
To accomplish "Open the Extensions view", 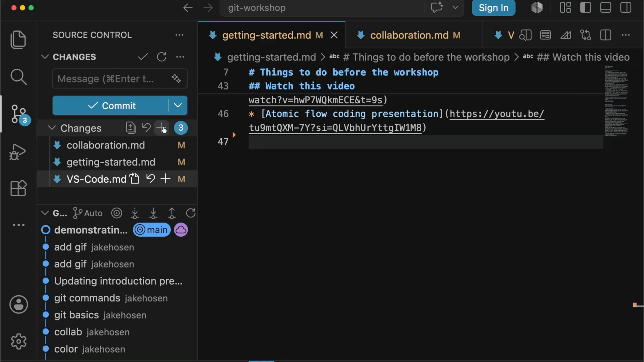I will click(18, 188).
